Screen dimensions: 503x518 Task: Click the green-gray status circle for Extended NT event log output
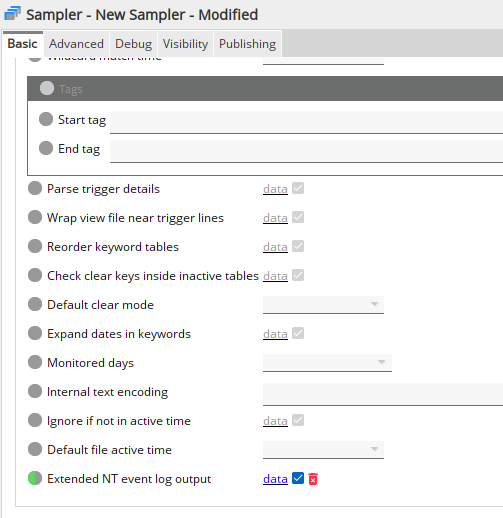(x=35, y=478)
